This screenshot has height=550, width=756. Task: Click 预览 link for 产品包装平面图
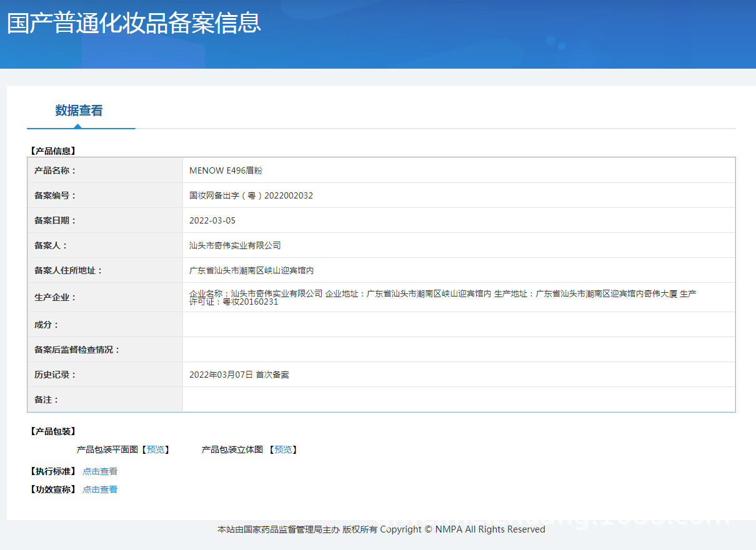[156, 449]
